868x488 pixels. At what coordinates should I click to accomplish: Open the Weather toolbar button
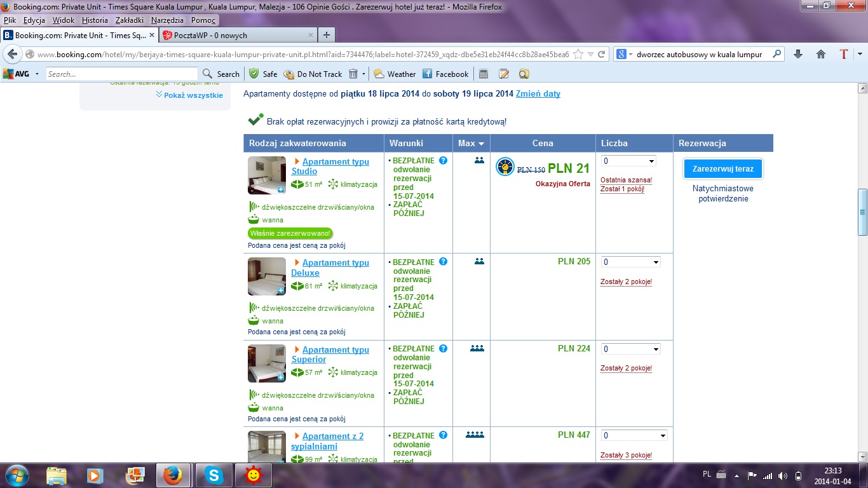click(x=395, y=74)
